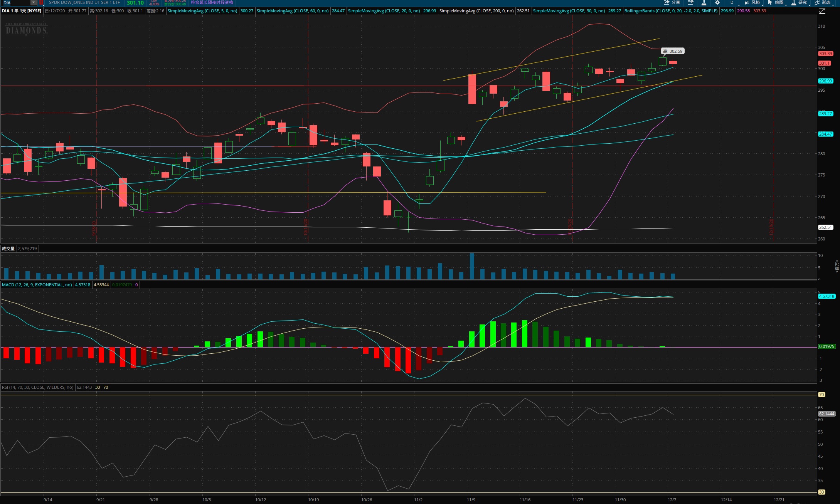Select SimpleMovingAvg (CLOSE, 20, 0, no) label

[x=384, y=11]
